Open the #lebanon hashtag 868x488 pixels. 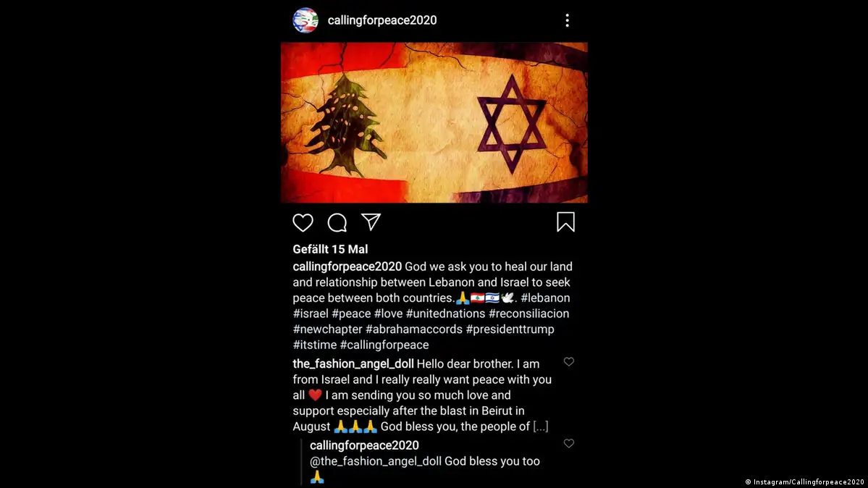[x=545, y=298]
